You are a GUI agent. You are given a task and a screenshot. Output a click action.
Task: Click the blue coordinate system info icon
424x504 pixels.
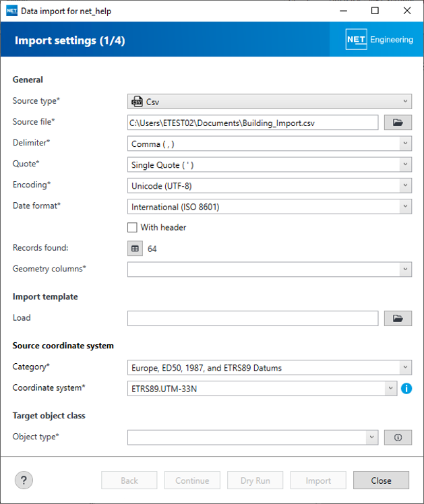point(406,389)
